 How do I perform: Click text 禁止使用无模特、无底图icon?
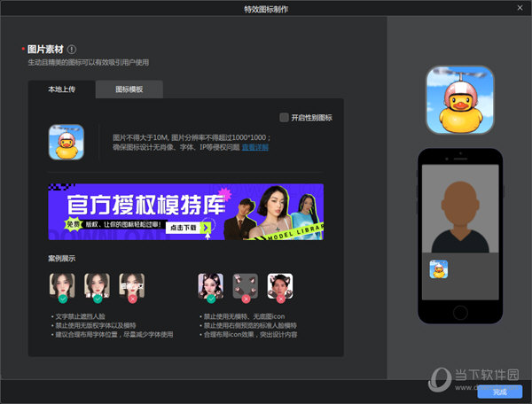[245, 316]
